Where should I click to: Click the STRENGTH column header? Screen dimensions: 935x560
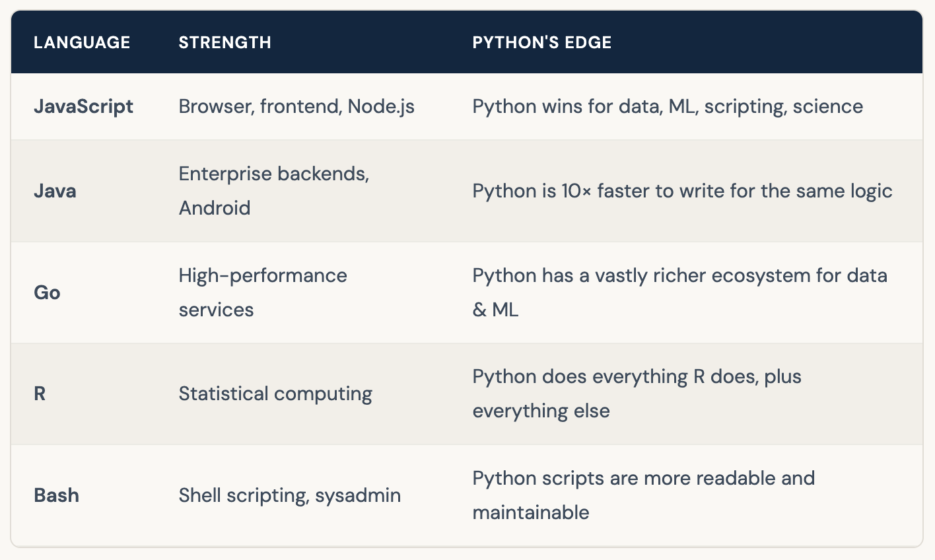tap(225, 42)
